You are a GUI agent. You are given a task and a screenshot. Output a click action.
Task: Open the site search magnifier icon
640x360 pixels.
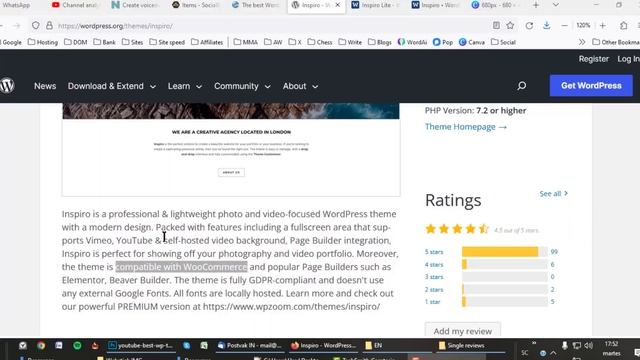click(521, 86)
